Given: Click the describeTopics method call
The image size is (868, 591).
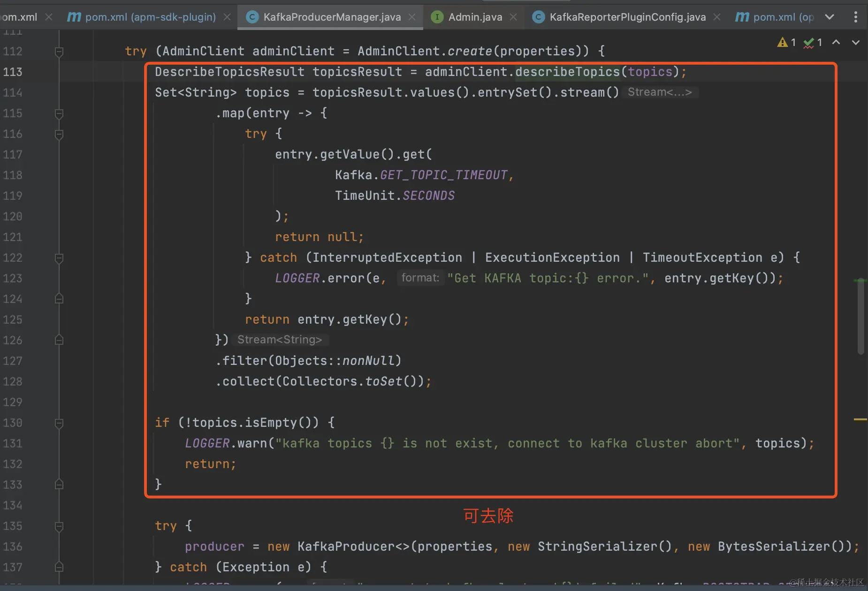Looking at the screenshot, I should pos(568,72).
